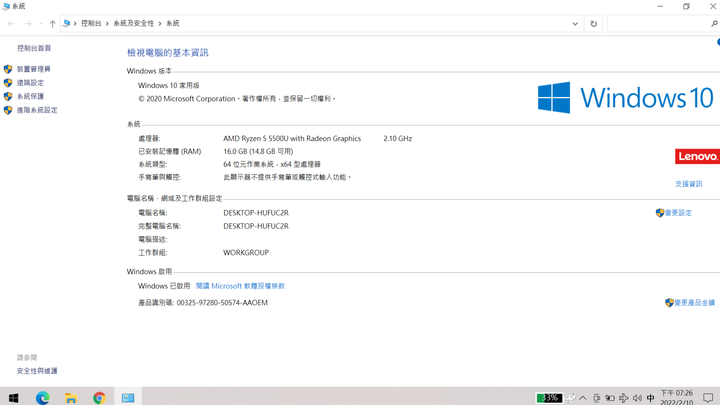Select 系統及安全性 in the breadcrumb
This screenshot has height=405, width=720.
[x=134, y=23]
